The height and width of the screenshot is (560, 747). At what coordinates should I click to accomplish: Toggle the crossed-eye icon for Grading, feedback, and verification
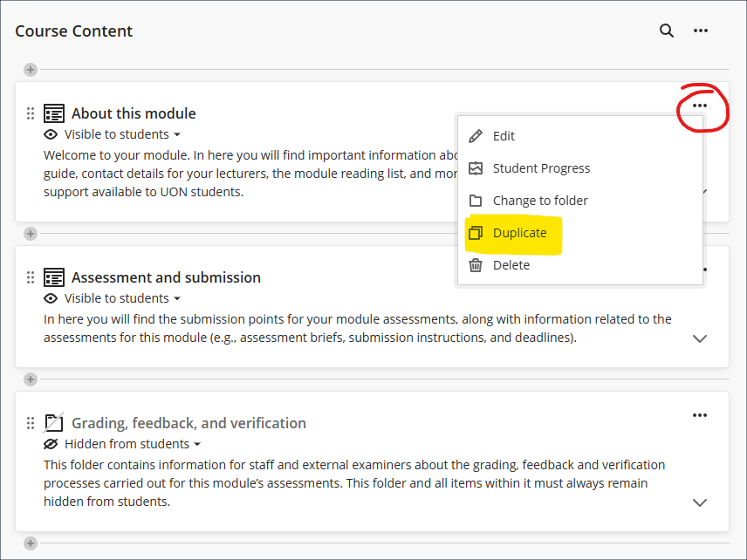[51, 444]
